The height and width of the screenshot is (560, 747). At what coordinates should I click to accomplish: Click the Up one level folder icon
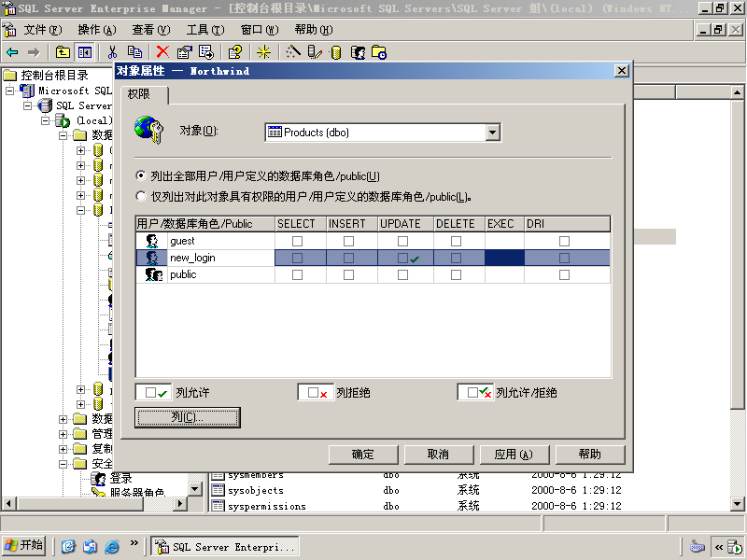tap(63, 52)
